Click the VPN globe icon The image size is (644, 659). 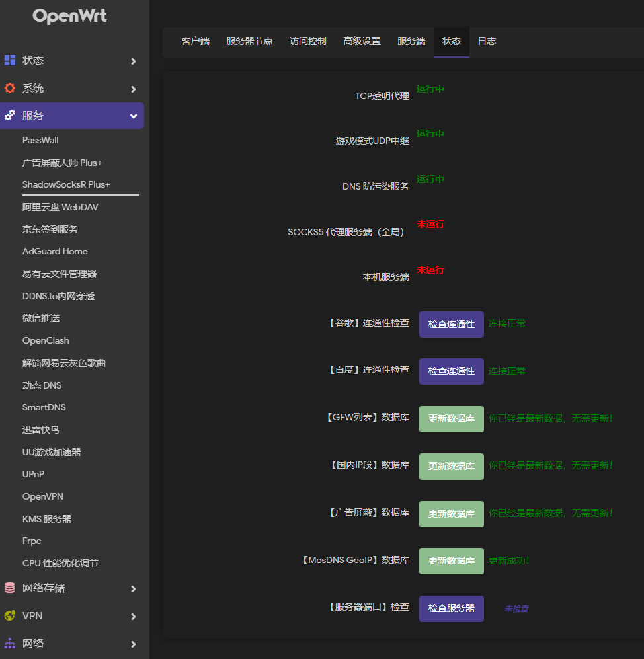click(10, 615)
